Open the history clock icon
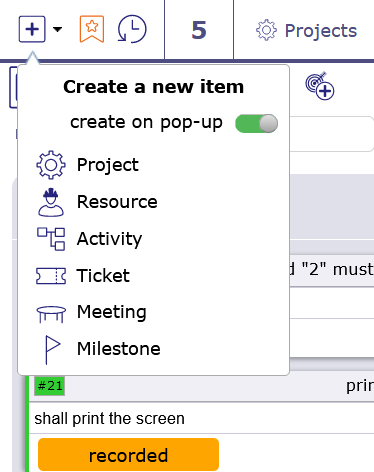 tap(132, 29)
